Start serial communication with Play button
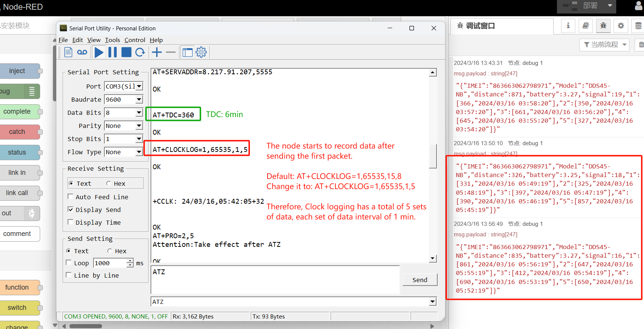The width and height of the screenshot is (644, 329). coord(99,52)
